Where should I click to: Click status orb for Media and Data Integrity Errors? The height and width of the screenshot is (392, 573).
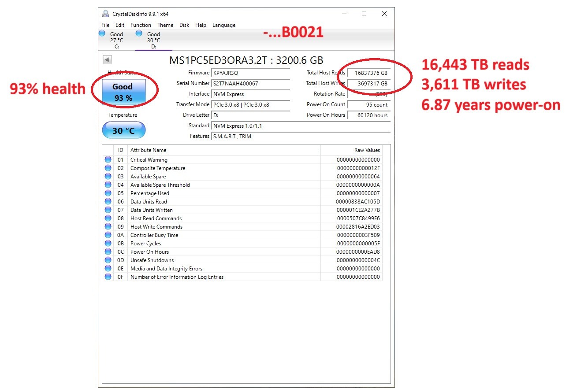click(x=108, y=269)
